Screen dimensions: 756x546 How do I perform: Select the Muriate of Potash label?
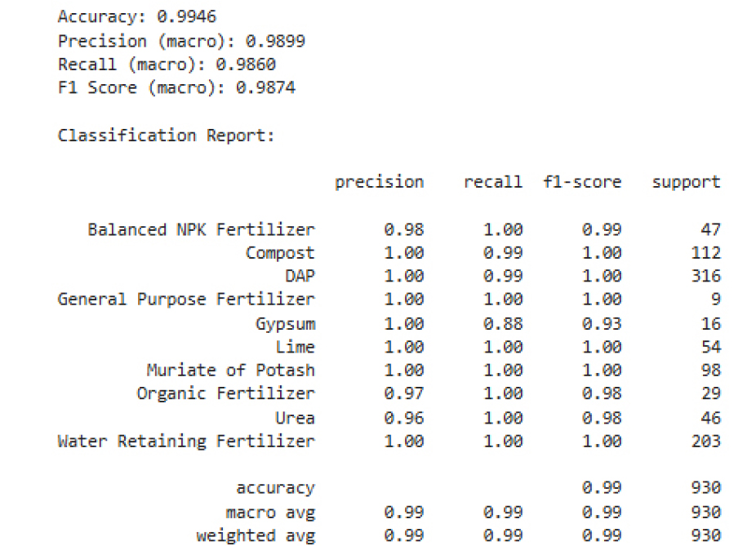[230, 370]
